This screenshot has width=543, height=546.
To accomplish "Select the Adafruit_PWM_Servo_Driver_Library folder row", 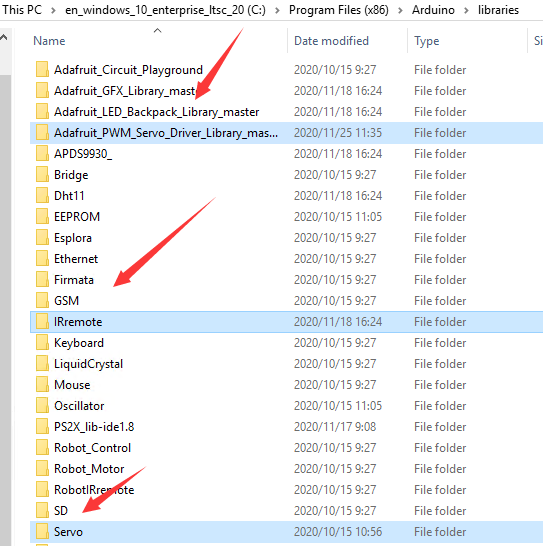I will point(286,133).
